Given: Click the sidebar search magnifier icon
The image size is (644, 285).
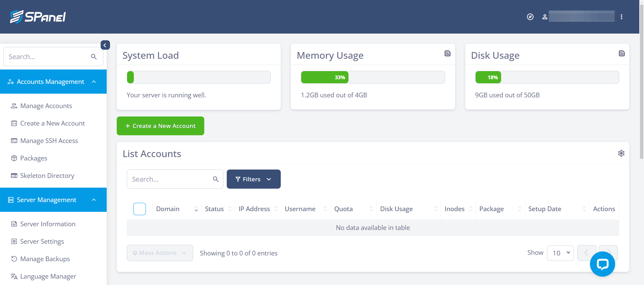Looking at the screenshot, I should point(94,57).
